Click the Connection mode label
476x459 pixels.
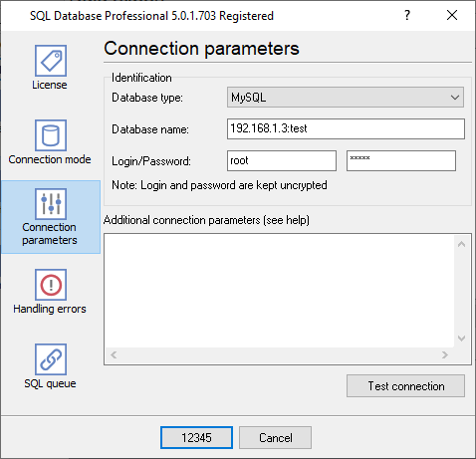tap(50, 159)
